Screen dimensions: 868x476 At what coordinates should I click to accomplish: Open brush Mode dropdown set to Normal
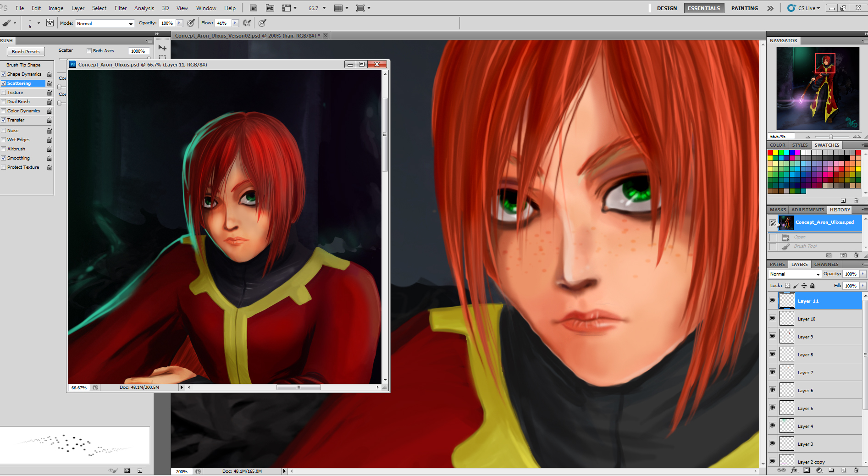coord(105,23)
